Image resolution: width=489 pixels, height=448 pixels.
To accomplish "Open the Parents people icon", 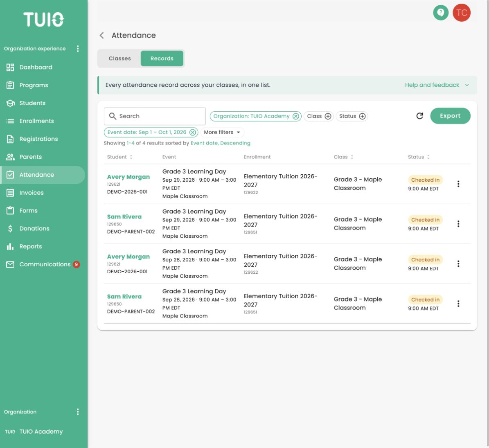I will coord(10,157).
